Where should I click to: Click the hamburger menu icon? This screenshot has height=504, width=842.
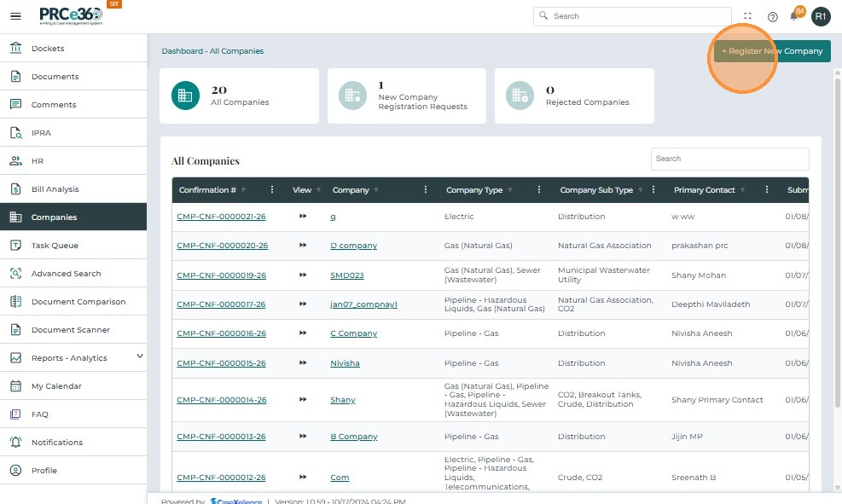pyautogui.click(x=15, y=16)
